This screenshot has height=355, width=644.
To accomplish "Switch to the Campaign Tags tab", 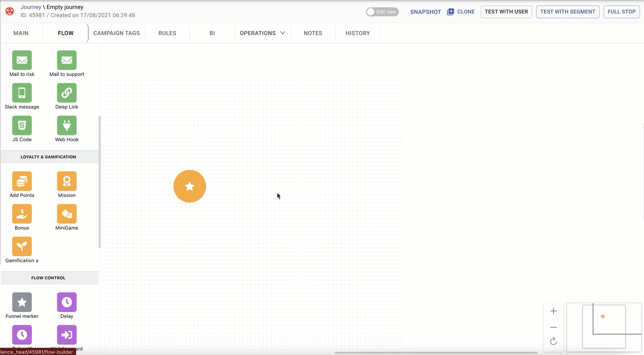I will (117, 33).
